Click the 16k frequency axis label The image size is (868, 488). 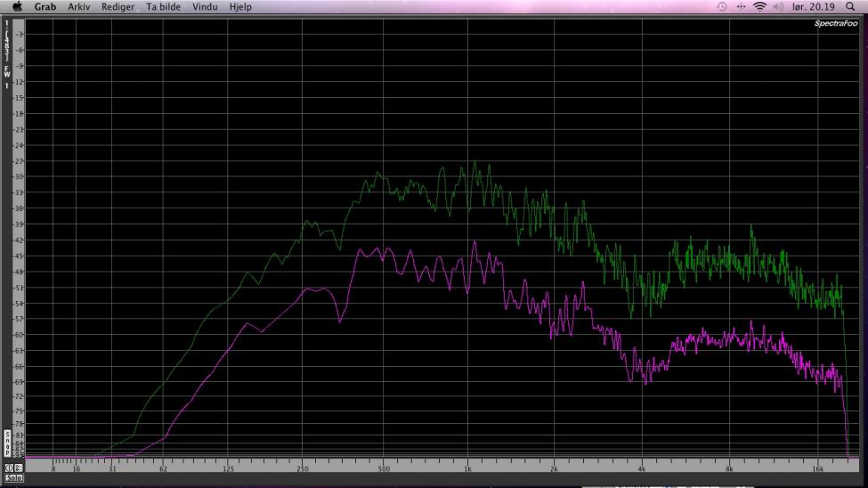click(817, 469)
